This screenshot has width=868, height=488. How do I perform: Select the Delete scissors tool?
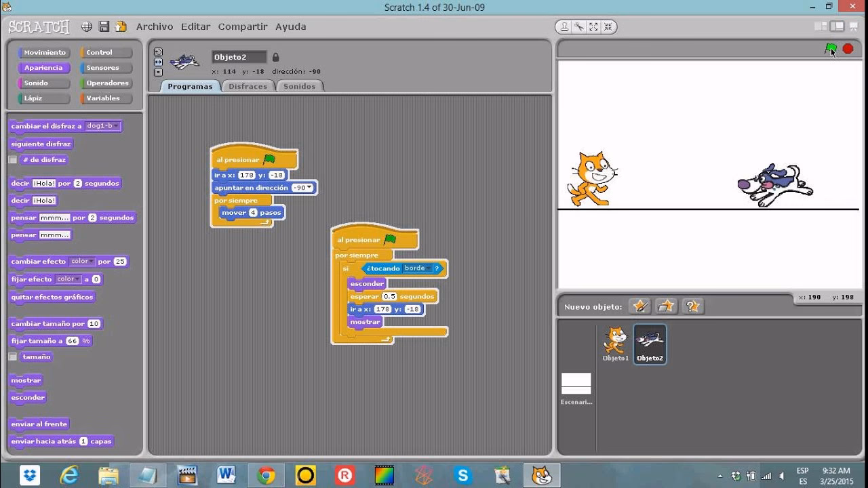point(578,27)
